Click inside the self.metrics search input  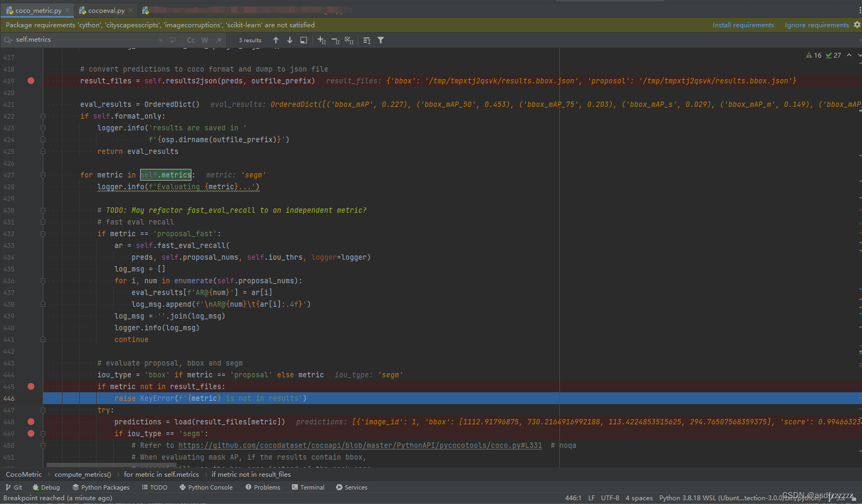(x=86, y=40)
